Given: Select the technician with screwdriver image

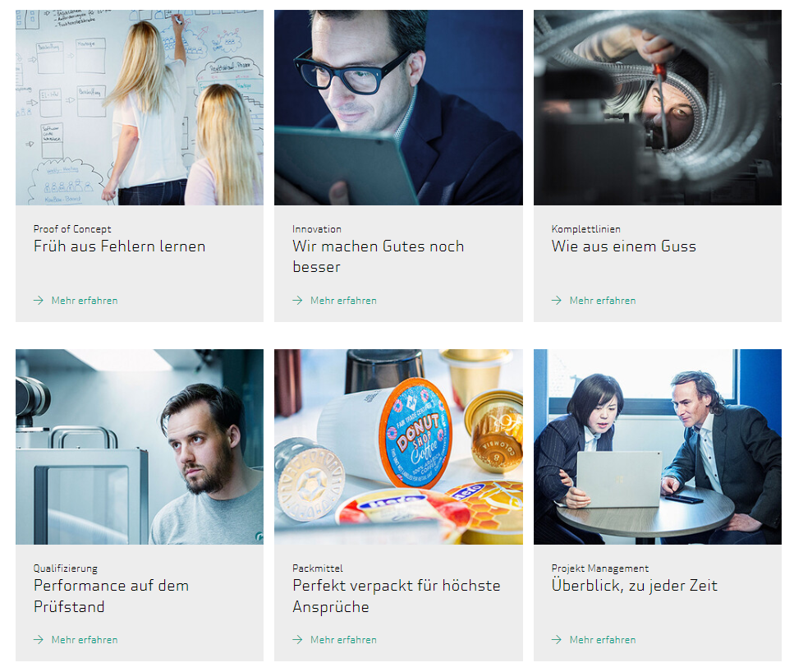Looking at the screenshot, I should (657, 108).
